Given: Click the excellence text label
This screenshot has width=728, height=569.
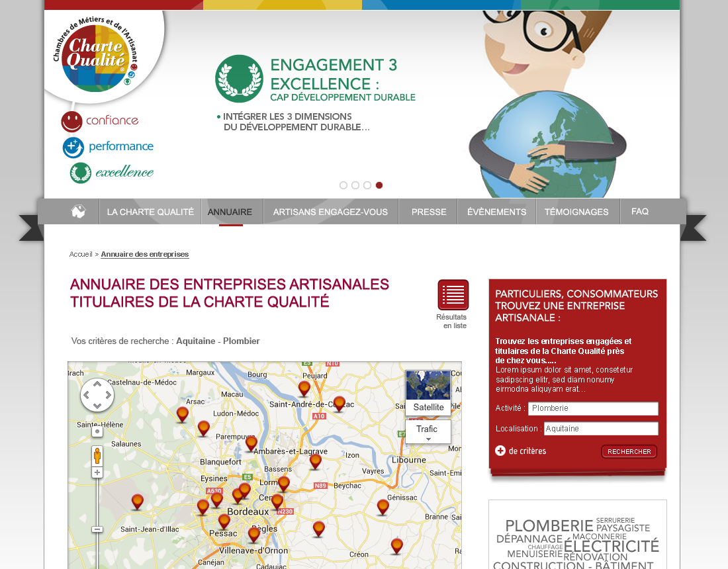Looking at the screenshot, I should click(124, 172).
